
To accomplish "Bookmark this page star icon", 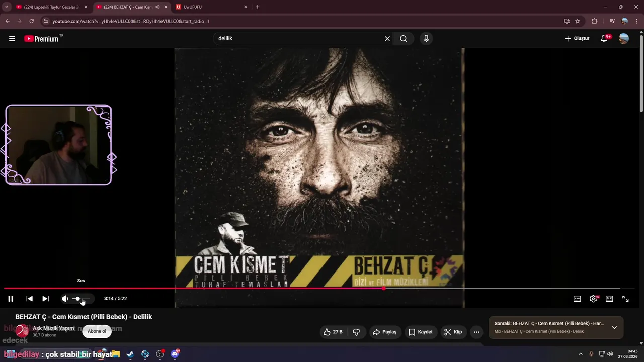I will pos(578,21).
